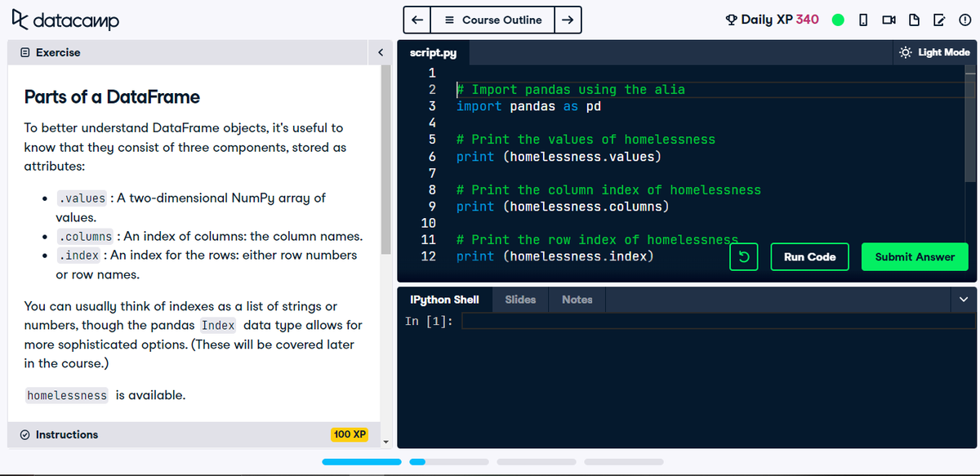The image size is (980, 476).
Task: Click comment '# Import pandas using the alia'
Action: (570, 90)
